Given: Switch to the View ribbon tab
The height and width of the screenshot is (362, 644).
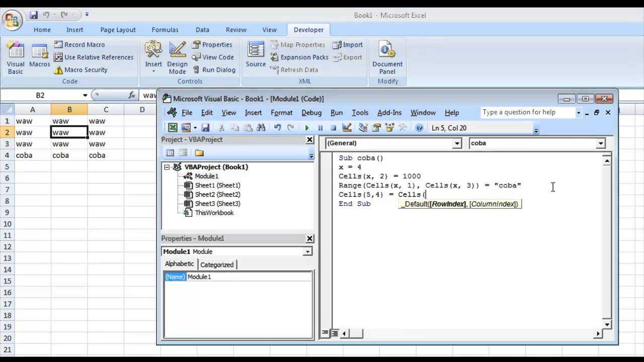Looking at the screenshot, I should 269,30.
